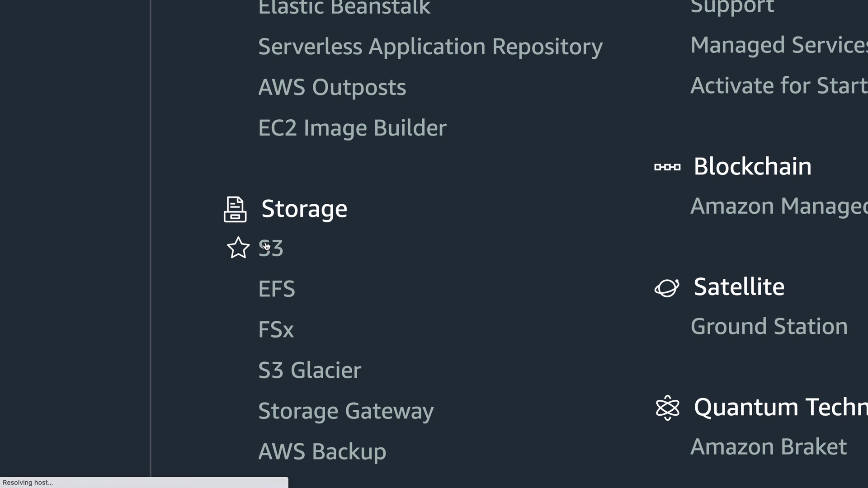The height and width of the screenshot is (488, 868).
Task: Launch Amazon Braket service
Action: click(769, 447)
